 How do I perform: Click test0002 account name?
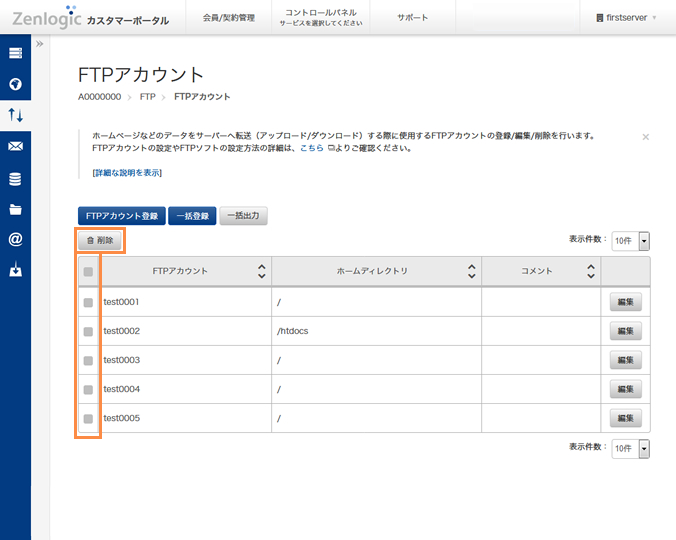click(122, 331)
